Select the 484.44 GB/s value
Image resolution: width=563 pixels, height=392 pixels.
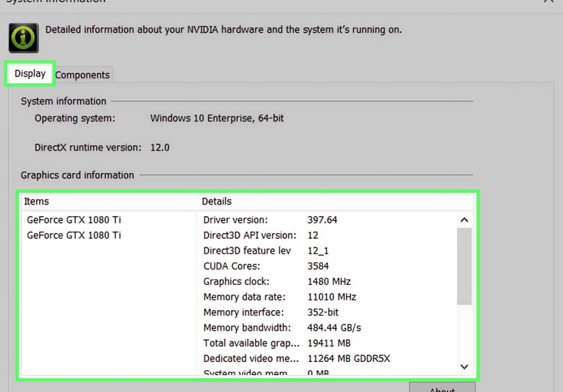(x=334, y=328)
